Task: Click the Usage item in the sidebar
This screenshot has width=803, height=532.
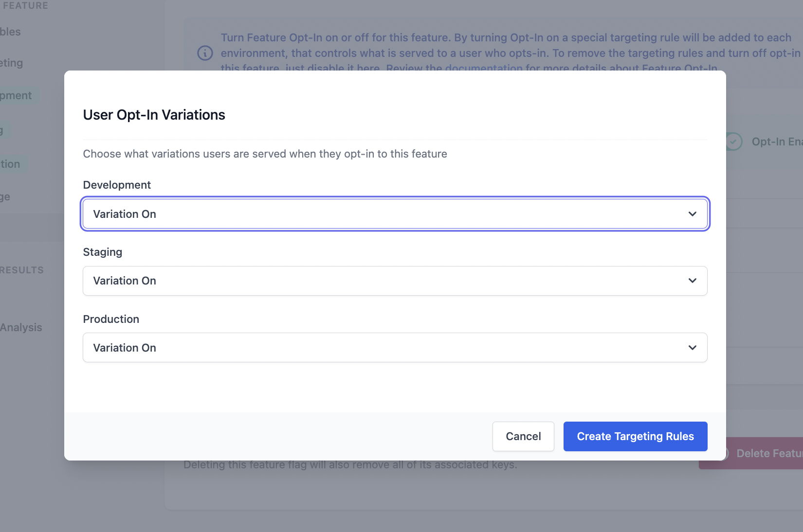Action: coord(6,196)
